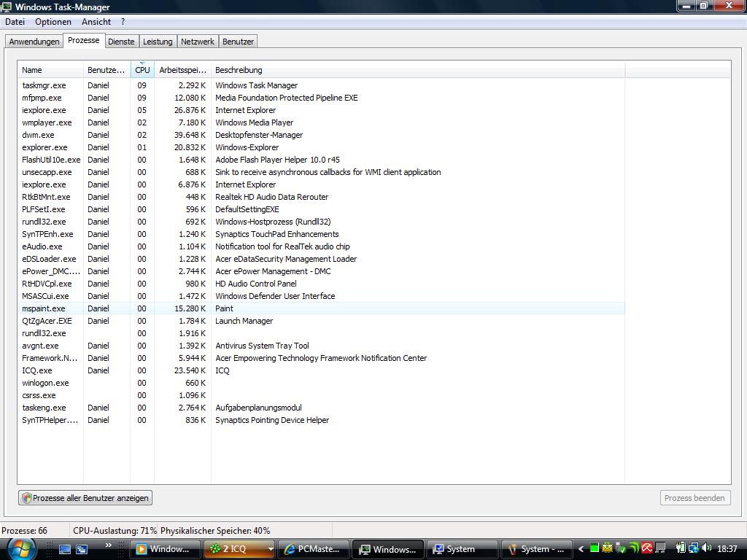Screen dimensions: 747x560
Task: Switch to the Benutzer tab
Action: click(x=239, y=42)
